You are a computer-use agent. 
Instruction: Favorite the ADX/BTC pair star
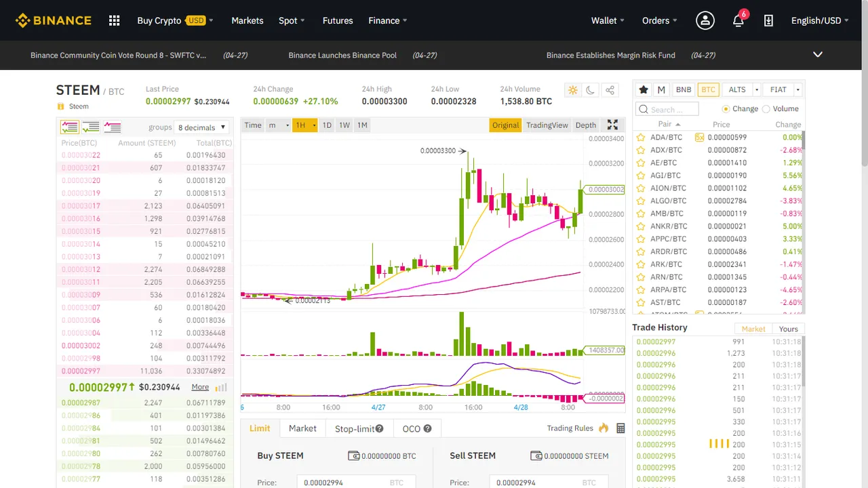click(x=641, y=150)
